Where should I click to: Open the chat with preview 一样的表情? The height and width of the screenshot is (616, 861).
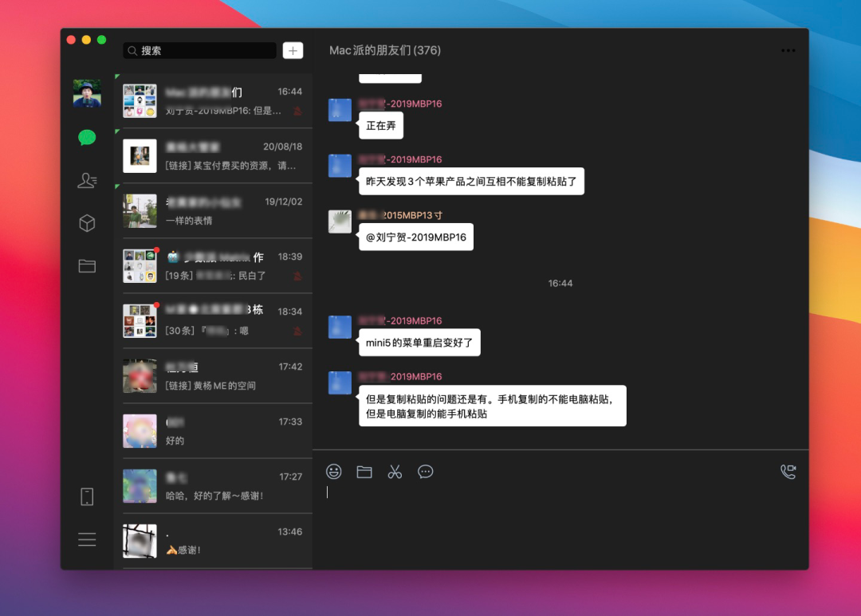(214, 211)
